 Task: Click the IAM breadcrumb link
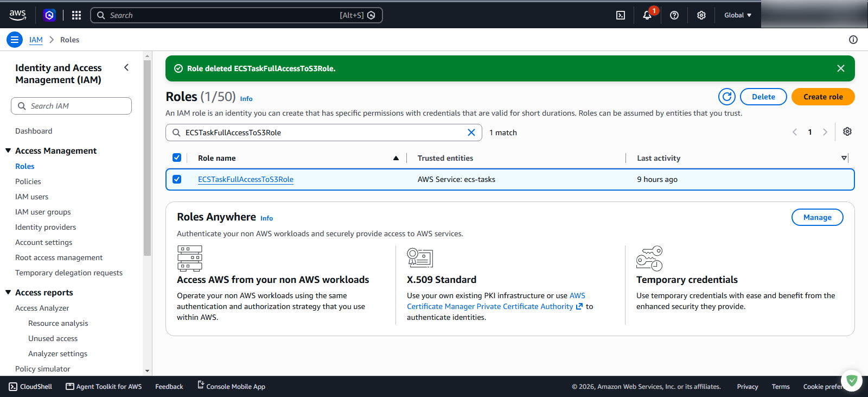pos(36,40)
